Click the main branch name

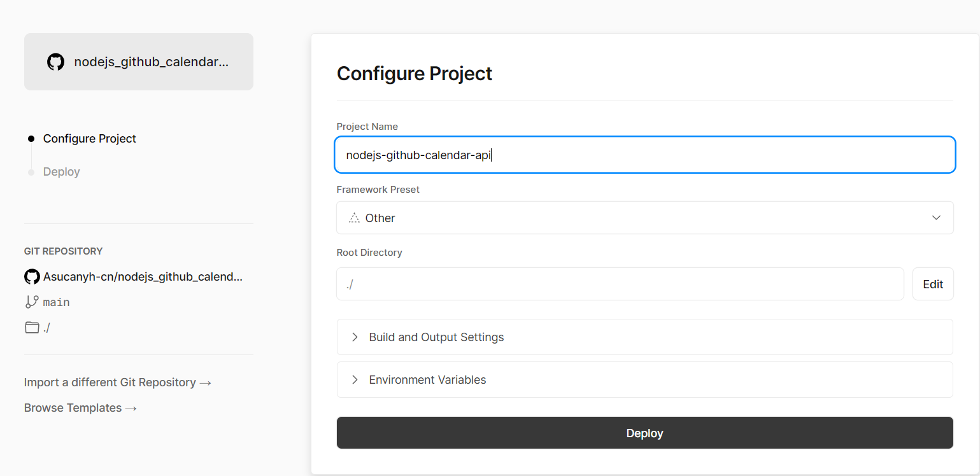(57, 302)
